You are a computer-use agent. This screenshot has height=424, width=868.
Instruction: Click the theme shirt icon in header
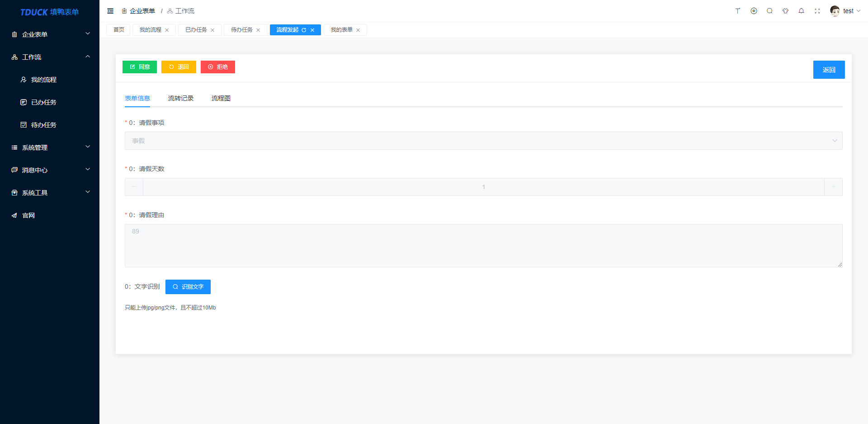(x=785, y=11)
